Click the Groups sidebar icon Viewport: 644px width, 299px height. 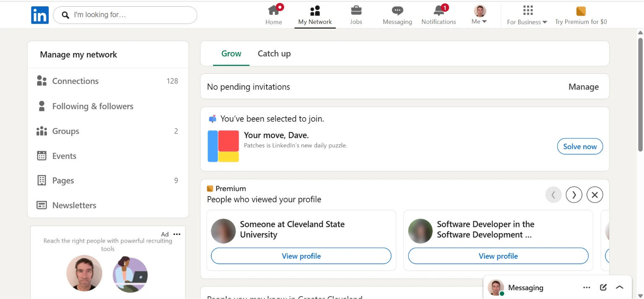(42, 131)
